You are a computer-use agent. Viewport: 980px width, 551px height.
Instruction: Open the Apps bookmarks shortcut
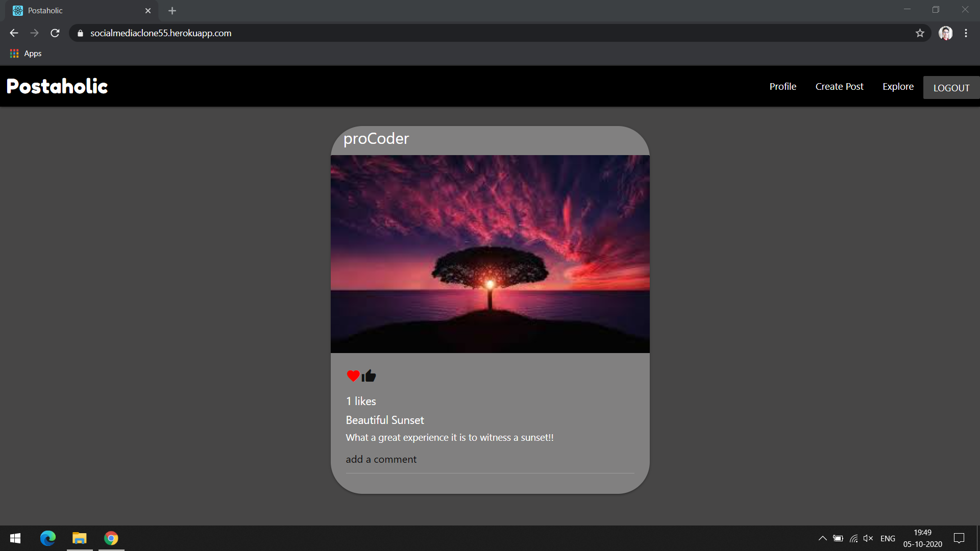(26, 54)
